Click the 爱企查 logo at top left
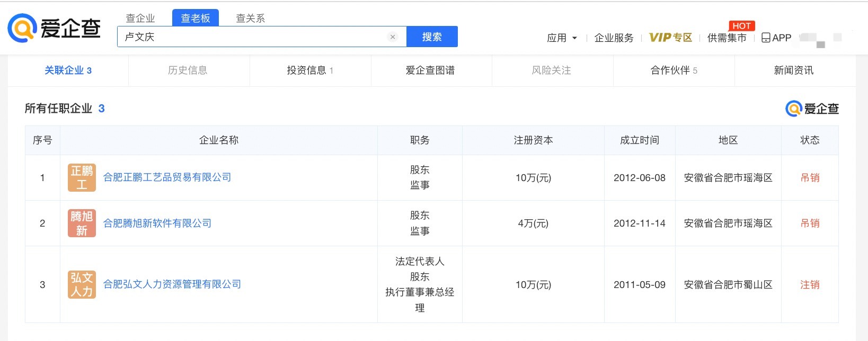This screenshot has width=868, height=341. [54, 28]
